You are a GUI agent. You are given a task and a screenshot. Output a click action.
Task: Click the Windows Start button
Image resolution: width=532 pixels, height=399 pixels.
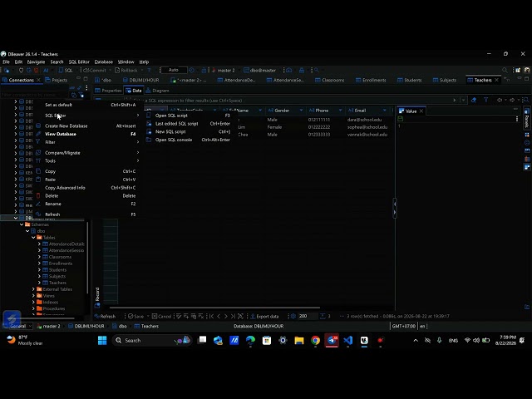tap(102, 340)
